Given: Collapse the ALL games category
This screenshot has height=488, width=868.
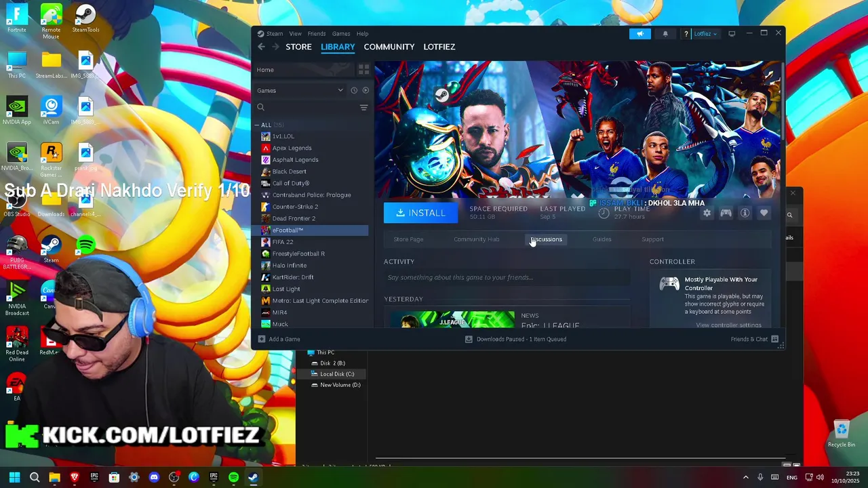Looking at the screenshot, I should 258,125.
